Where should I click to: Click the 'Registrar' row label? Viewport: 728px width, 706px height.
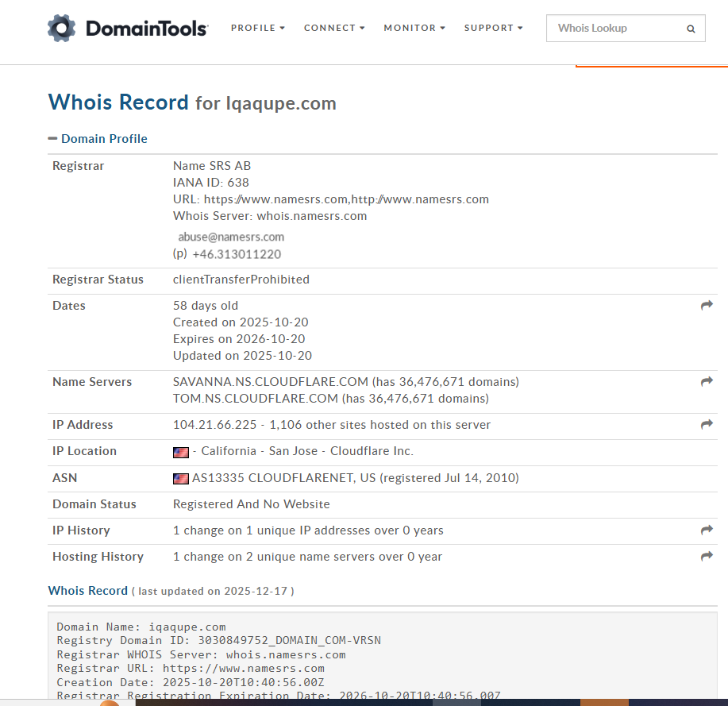click(x=78, y=166)
